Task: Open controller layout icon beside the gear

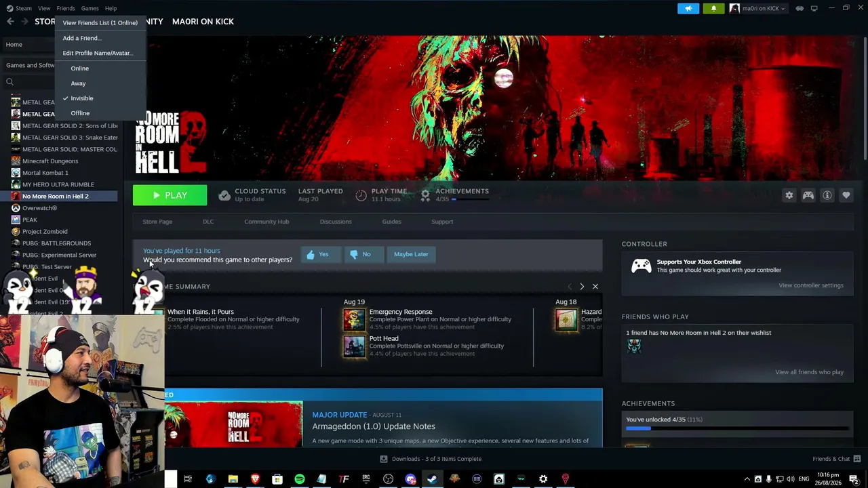Action: click(x=808, y=195)
